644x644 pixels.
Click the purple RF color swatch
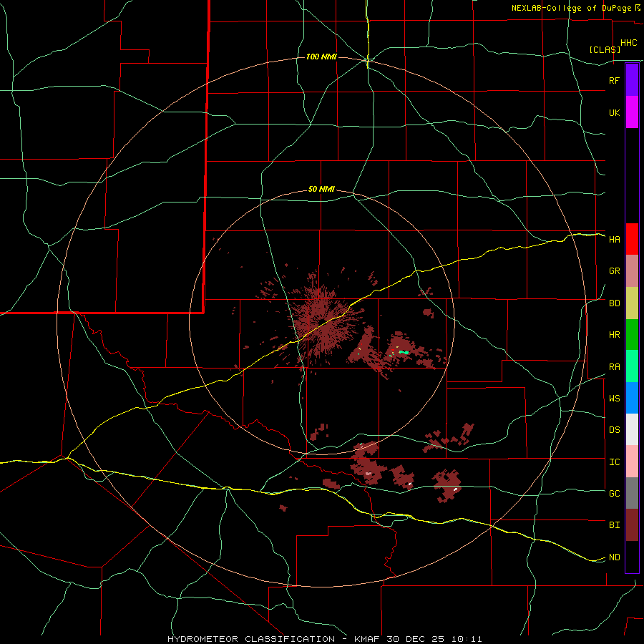pos(632,80)
